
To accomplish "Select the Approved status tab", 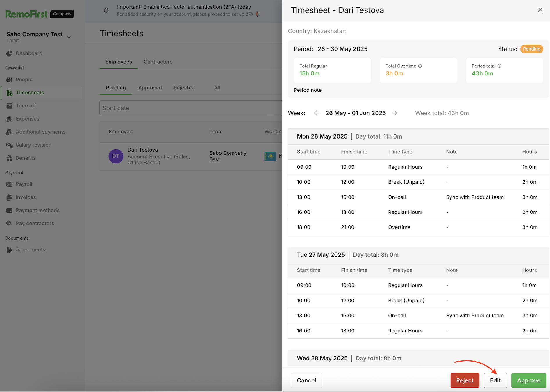I will point(150,88).
